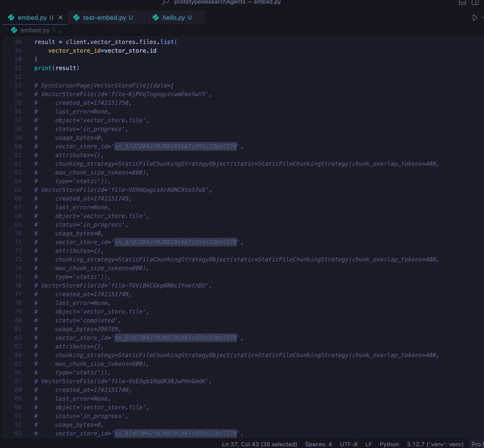Click line number 52 in the gutter
Viewport: 484px width, 448px height.
(x=18, y=77)
